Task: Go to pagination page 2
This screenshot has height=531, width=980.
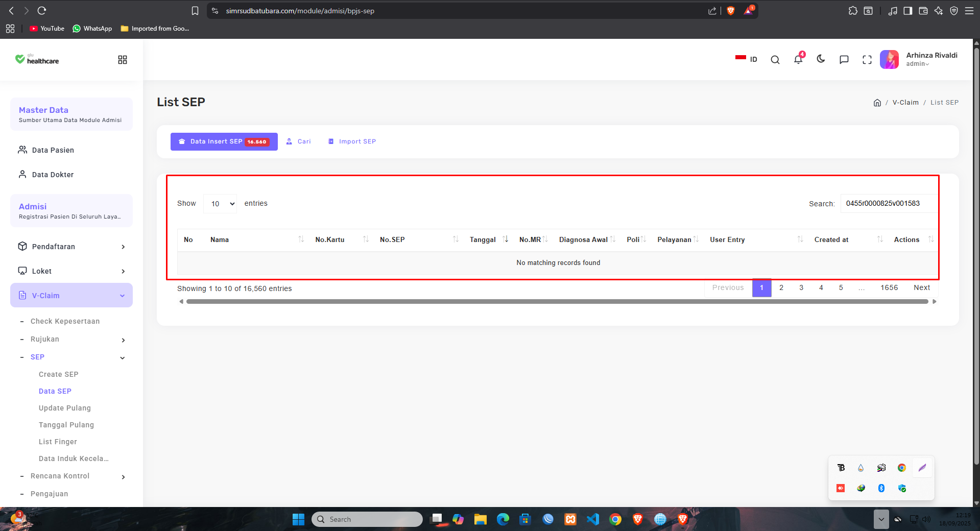Action: click(781, 287)
